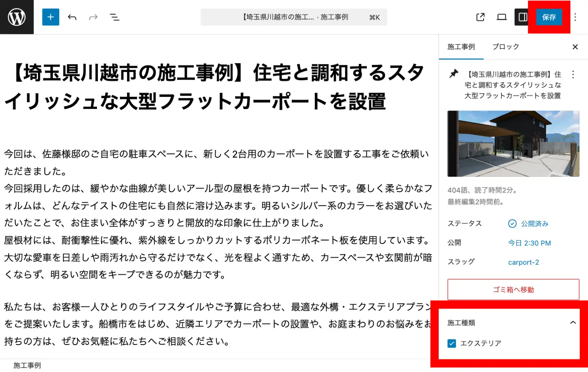Open the command palette title bar
The image size is (588, 372).
point(294,17)
